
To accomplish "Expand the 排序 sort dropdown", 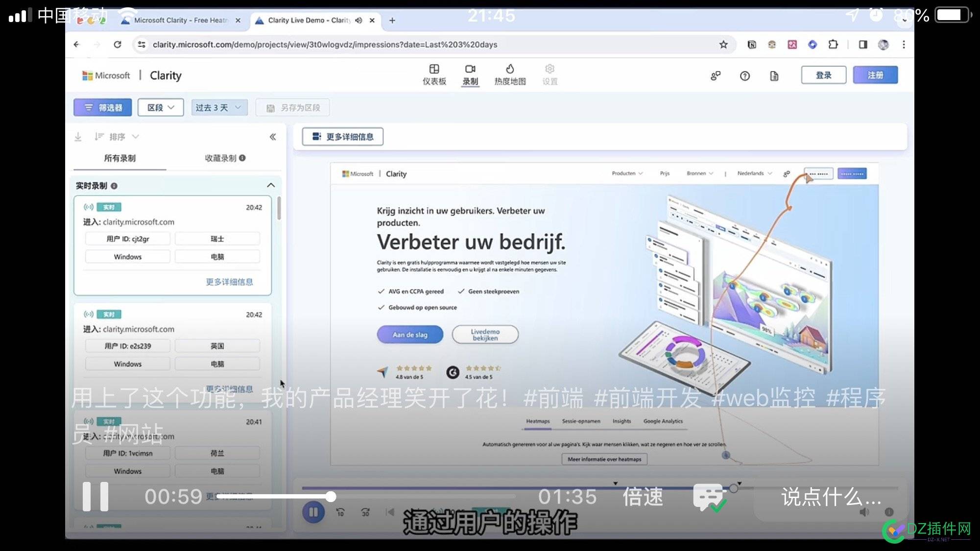I will [117, 137].
